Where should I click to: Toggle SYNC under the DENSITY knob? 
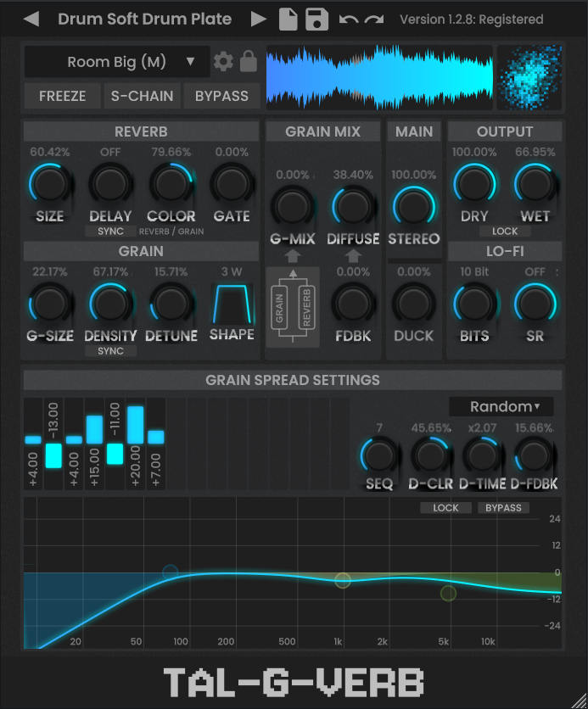coord(110,351)
